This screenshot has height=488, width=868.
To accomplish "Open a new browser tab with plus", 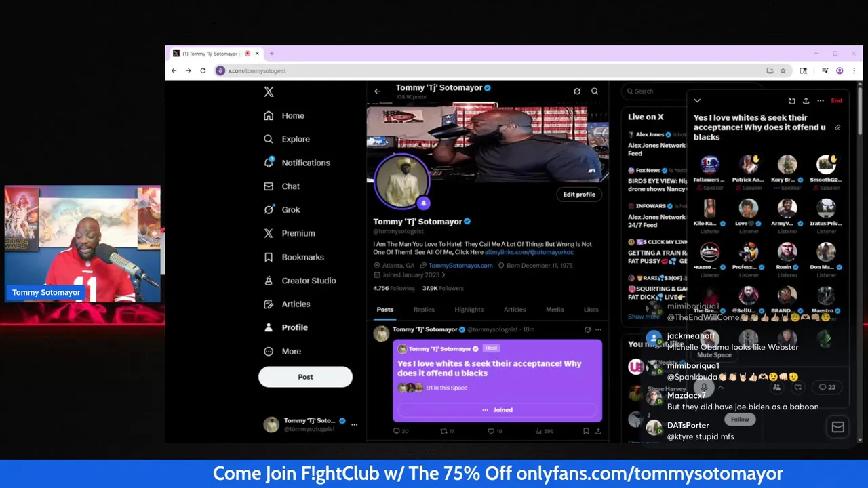I will (271, 54).
